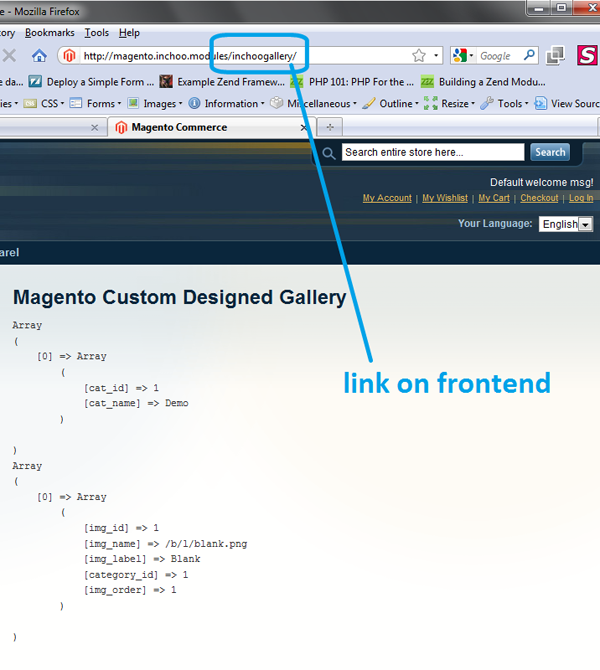Open the My Account link
Screen dimensions: 600x670
387,198
